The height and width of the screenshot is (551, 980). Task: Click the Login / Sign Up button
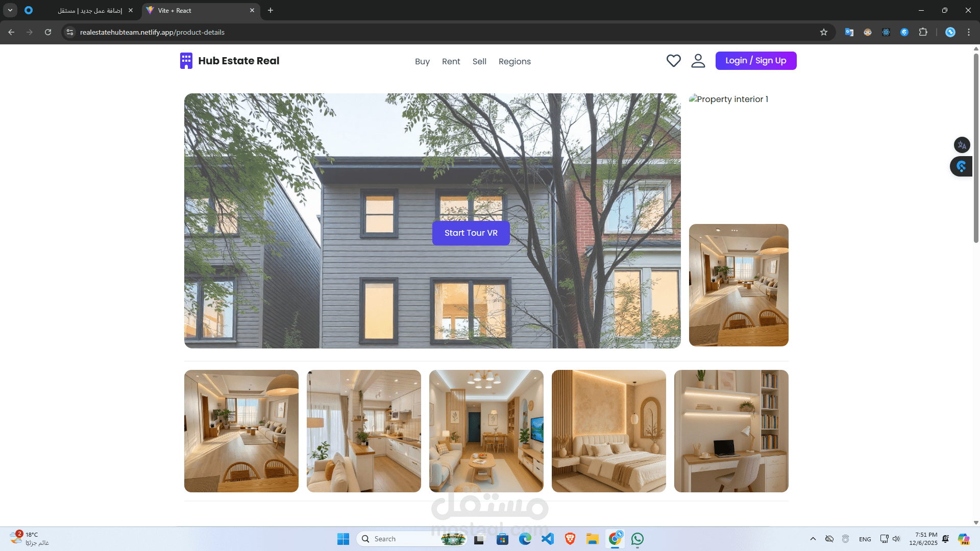755,61
